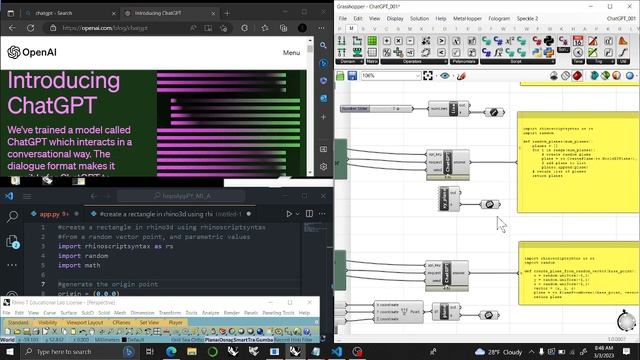Viewport: 640px width, 360px height.
Task: Toggle the no preview mode icon in Grasshopper
Action: pos(565,76)
